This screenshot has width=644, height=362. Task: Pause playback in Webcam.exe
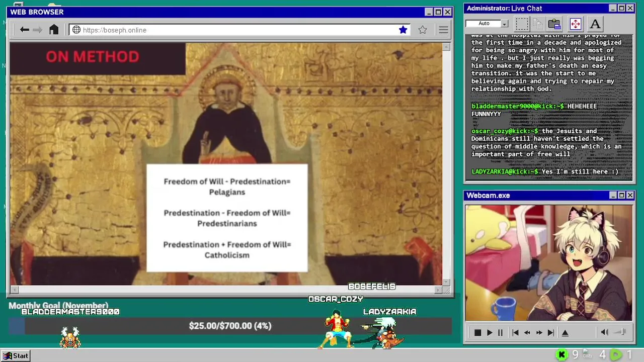click(x=500, y=332)
